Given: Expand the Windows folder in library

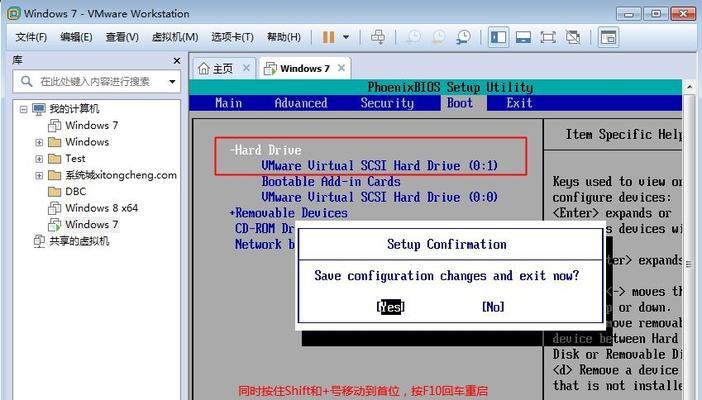Looking at the screenshot, I should click(39, 142).
